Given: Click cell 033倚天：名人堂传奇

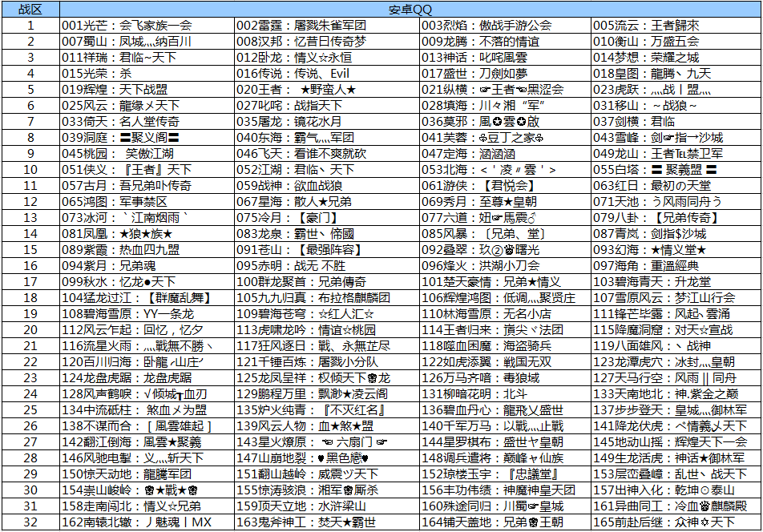Looking at the screenshot, I should tap(147, 122).
